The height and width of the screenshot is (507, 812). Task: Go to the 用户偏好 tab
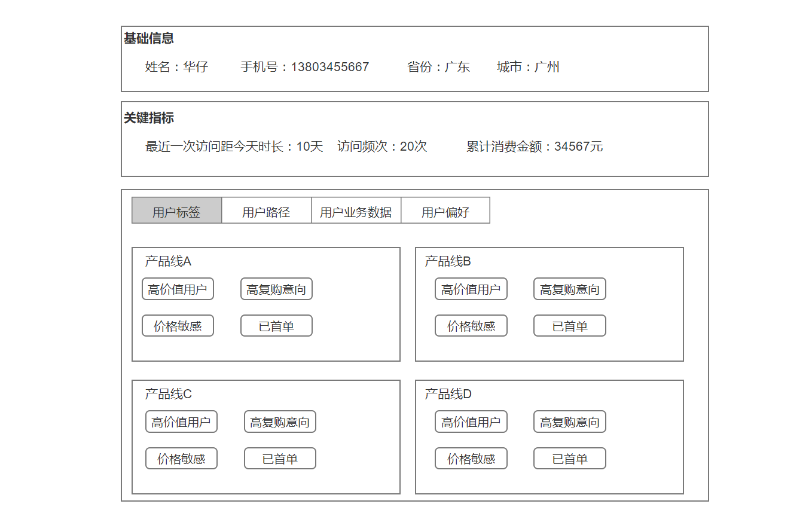coord(445,210)
